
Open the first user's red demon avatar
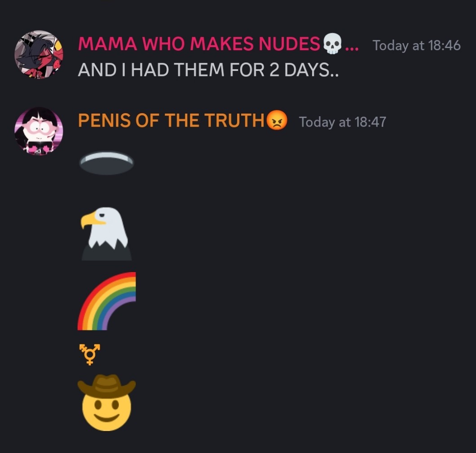point(39,55)
